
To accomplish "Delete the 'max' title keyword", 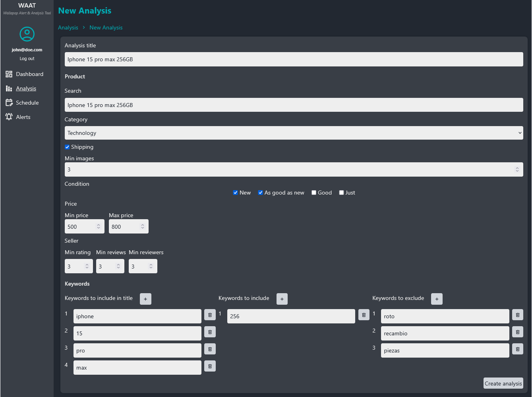I will pos(210,366).
